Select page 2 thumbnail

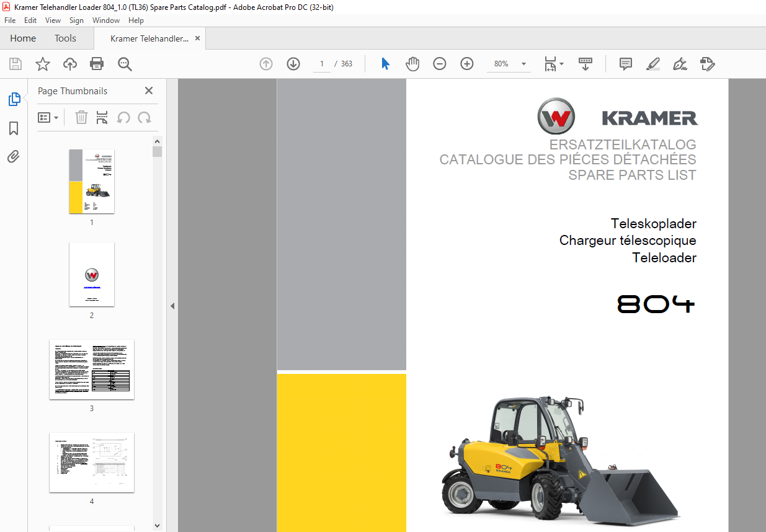(x=92, y=275)
